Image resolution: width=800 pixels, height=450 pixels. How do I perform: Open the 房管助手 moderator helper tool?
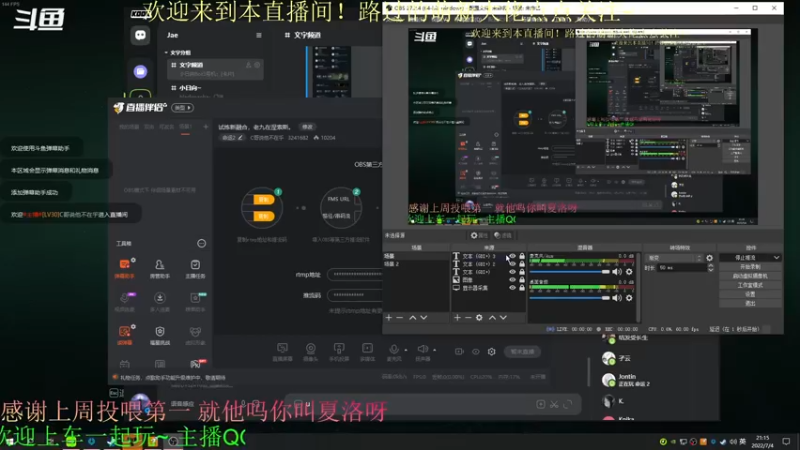(x=160, y=268)
